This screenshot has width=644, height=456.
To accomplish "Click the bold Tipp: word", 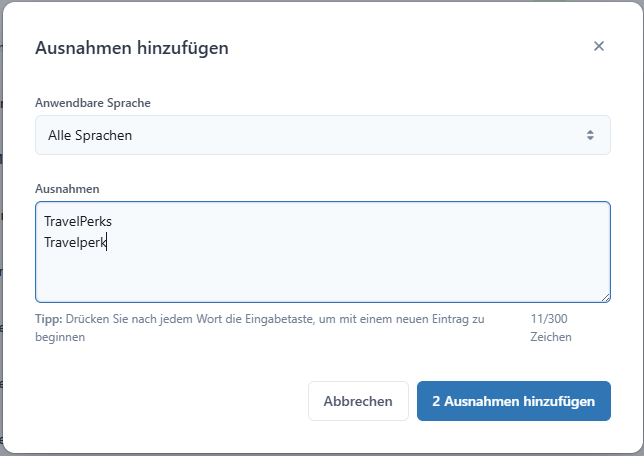I will point(48,319).
